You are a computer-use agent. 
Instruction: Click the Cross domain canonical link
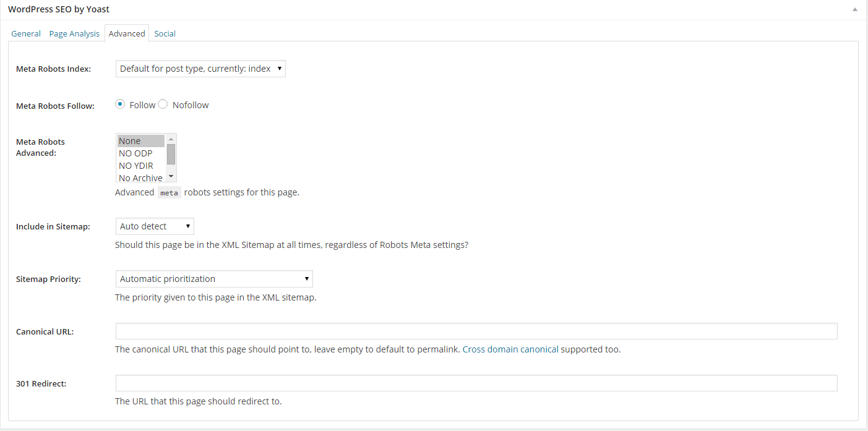509,349
